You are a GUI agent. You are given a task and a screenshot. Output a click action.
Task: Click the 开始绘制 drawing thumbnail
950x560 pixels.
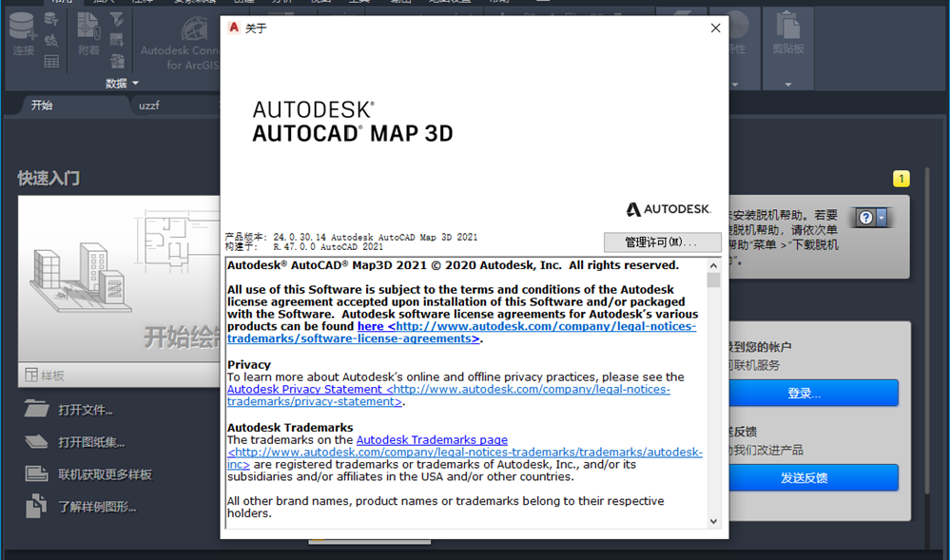click(120, 279)
